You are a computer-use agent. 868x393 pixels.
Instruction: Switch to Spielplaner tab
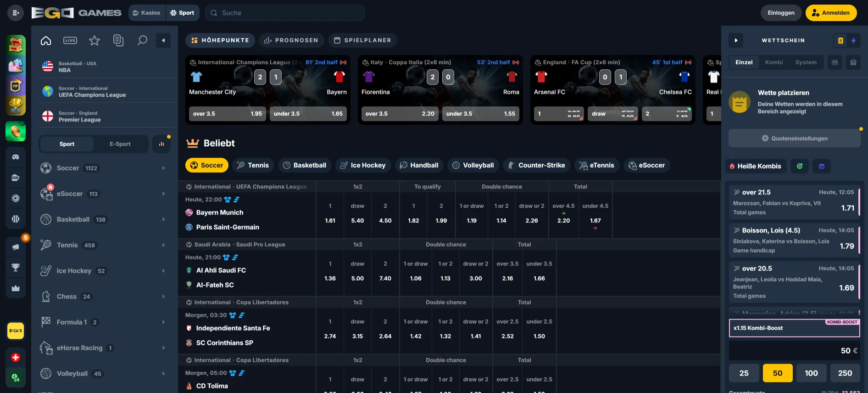click(x=362, y=40)
